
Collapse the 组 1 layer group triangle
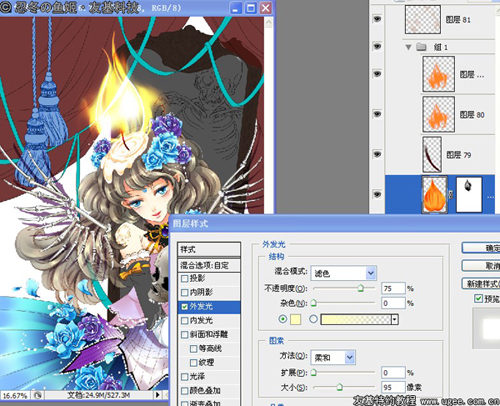click(x=408, y=47)
